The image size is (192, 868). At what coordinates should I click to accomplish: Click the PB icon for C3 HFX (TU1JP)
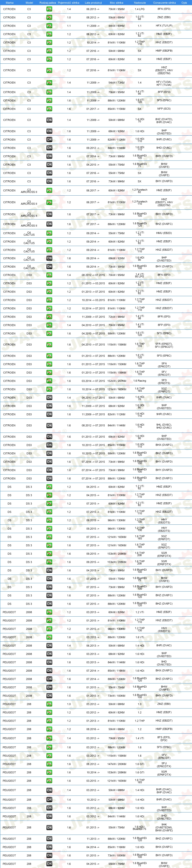click(49, 26)
